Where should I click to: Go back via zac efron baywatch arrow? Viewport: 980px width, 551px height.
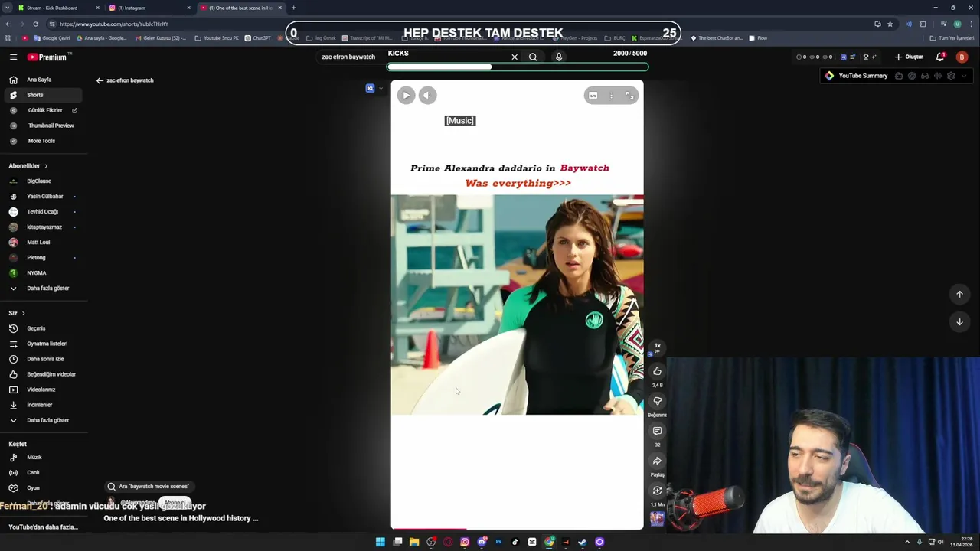pos(100,80)
